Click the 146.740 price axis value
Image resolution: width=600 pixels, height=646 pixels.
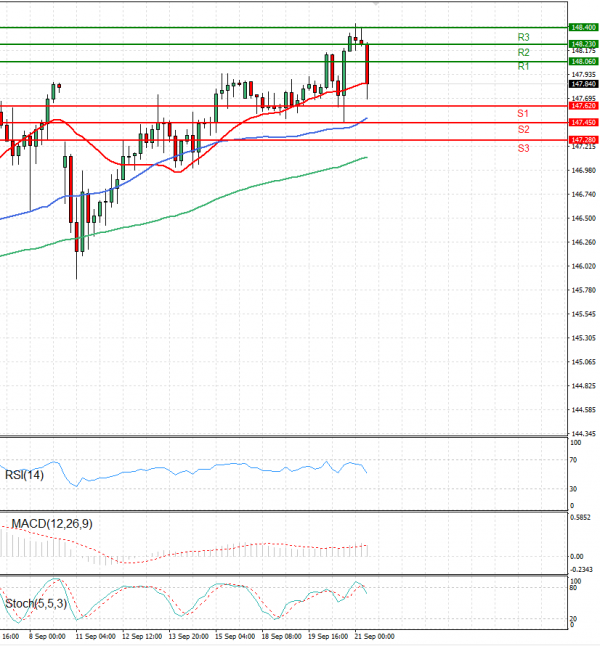click(584, 194)
